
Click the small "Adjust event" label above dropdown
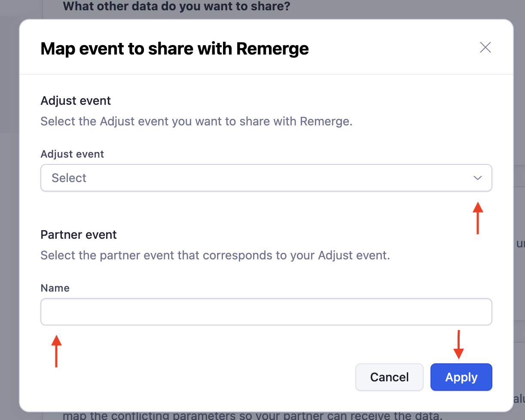click(72, 154)
